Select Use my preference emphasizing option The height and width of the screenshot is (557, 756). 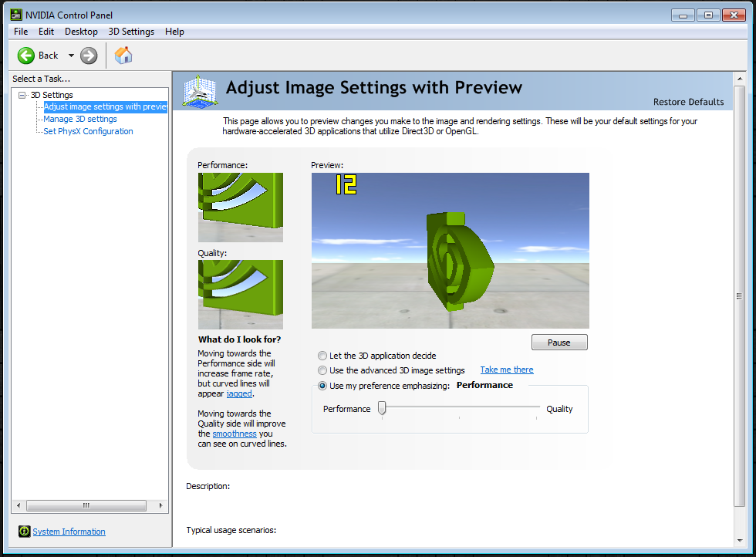[322, 386]
